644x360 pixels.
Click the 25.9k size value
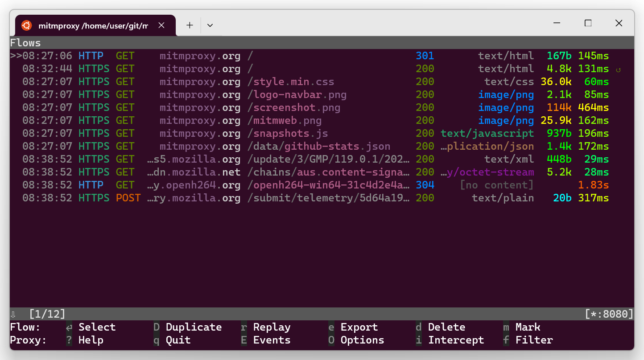pos(556,120)
